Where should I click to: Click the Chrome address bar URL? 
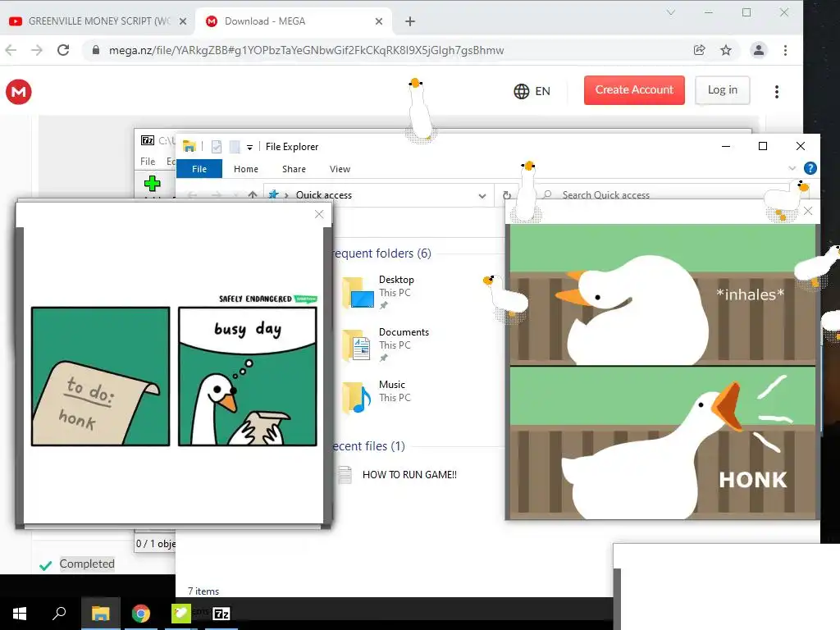(307, 50)
